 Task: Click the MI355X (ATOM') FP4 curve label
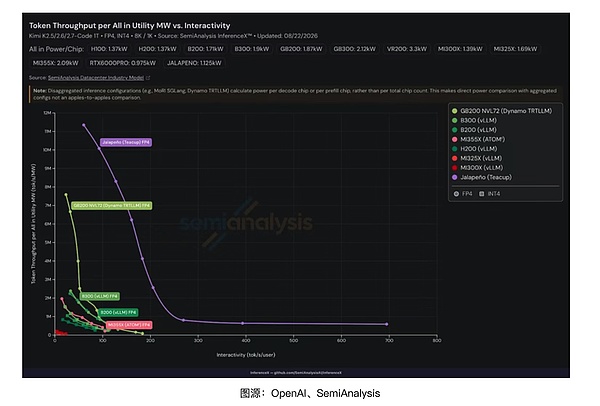click(x=129, y=325)
